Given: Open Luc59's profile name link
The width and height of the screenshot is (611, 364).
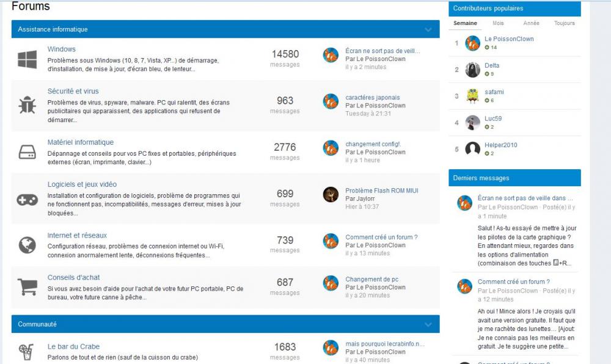Looking at the screenshot, I should click(493, 118).
